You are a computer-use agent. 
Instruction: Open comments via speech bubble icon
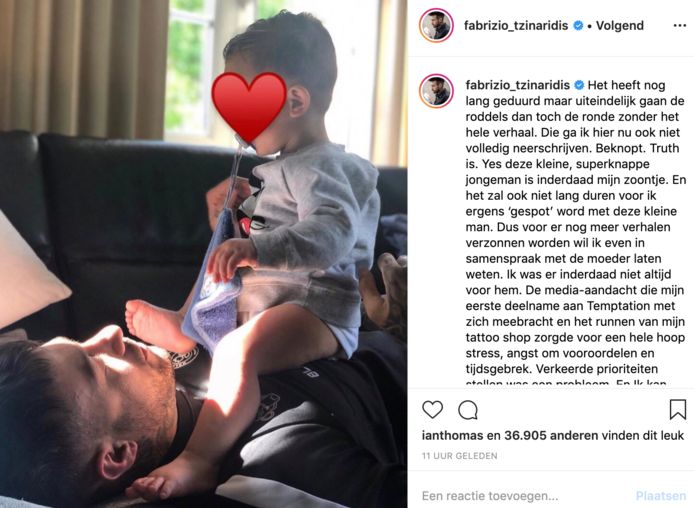(468, 410)
